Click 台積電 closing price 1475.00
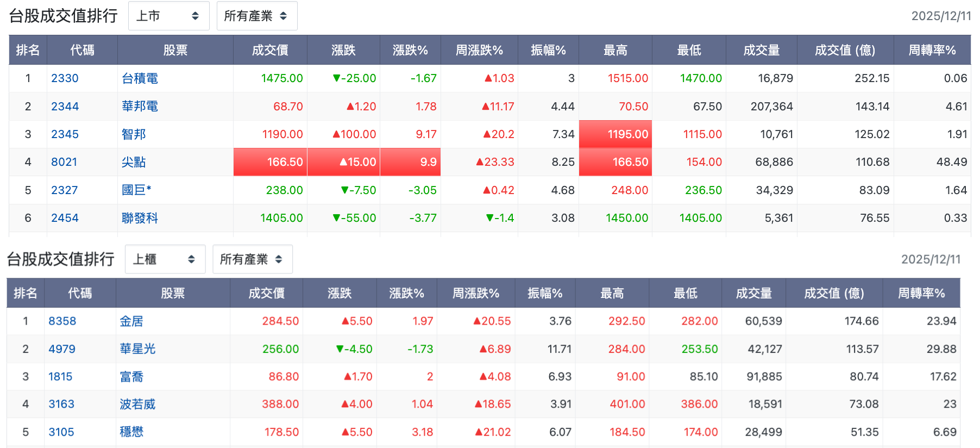This screenshot has width=980, height=448. (x=282, y=78)
